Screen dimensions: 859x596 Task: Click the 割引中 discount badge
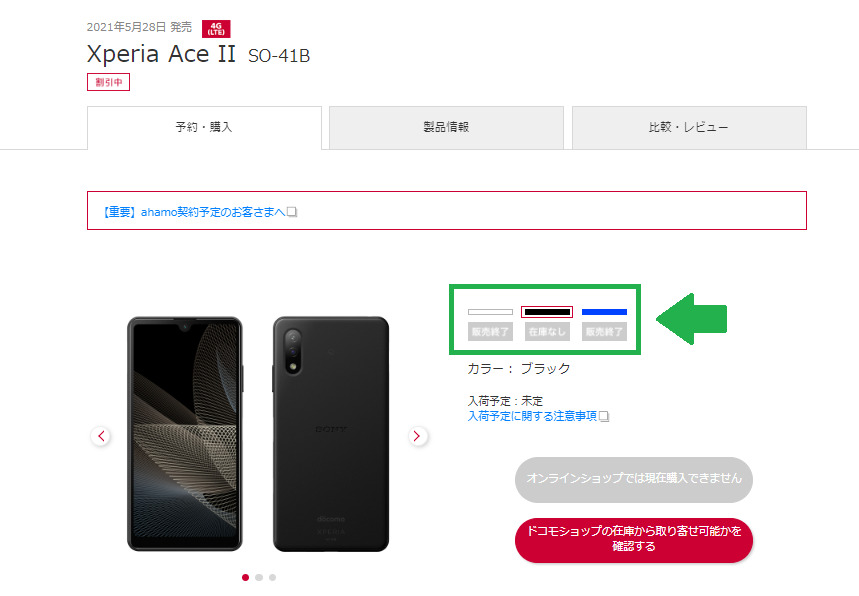(108, 82)
